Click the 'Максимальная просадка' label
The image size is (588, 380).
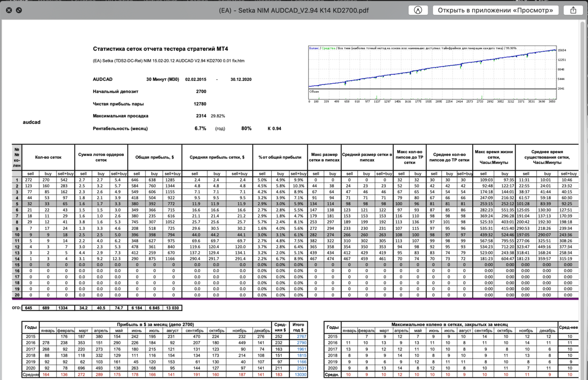pos(120,116)
